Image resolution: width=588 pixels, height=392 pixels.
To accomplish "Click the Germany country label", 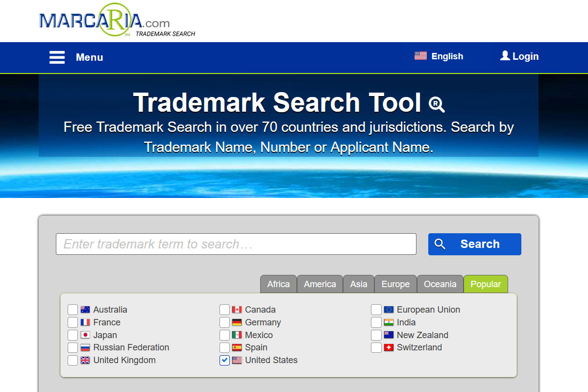I will 263,322.
